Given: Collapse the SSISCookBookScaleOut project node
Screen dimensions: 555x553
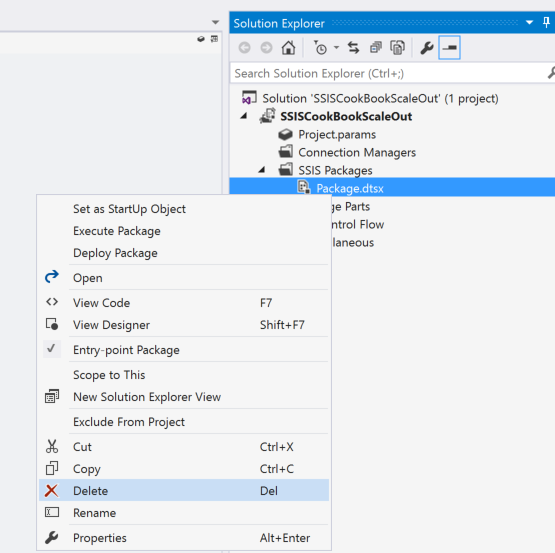Looking at the screenshot, I should tap(244, 116).
